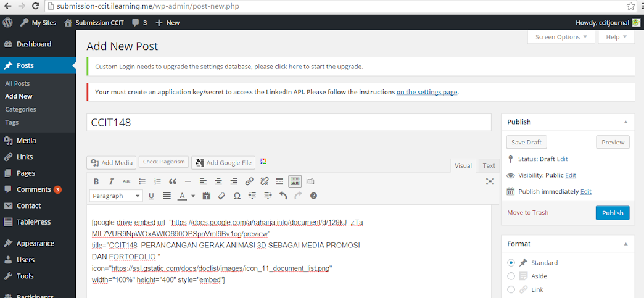Increase the paragraph indent

[x=268, y=196]
